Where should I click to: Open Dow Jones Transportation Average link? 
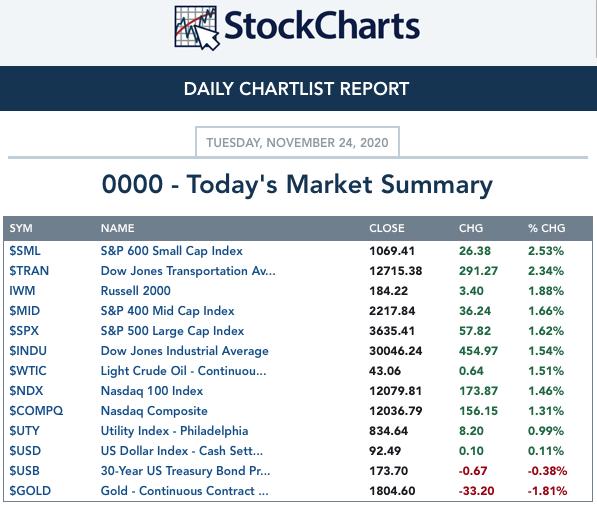[x=188, y=271]
